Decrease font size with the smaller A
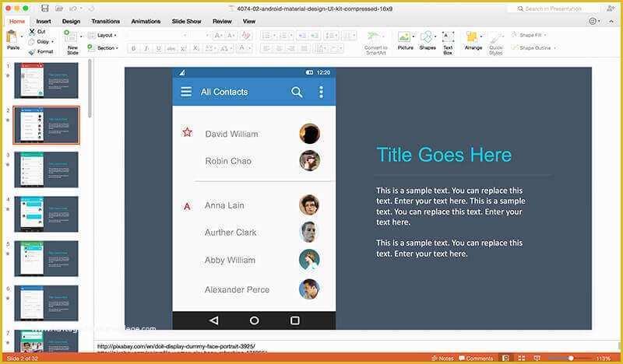The height and width of the screenshot is (364, 623). (x=230, y=36)
